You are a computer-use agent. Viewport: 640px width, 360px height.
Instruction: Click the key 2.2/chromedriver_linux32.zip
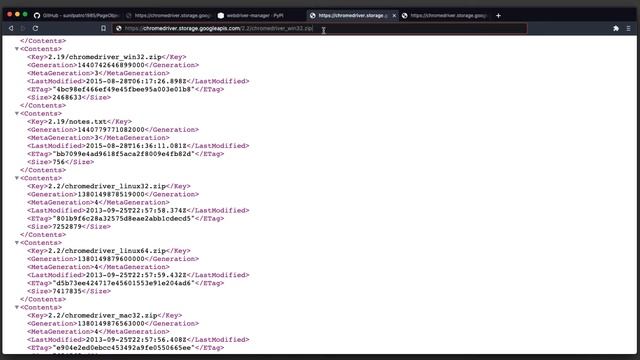[x=107, y=186]
